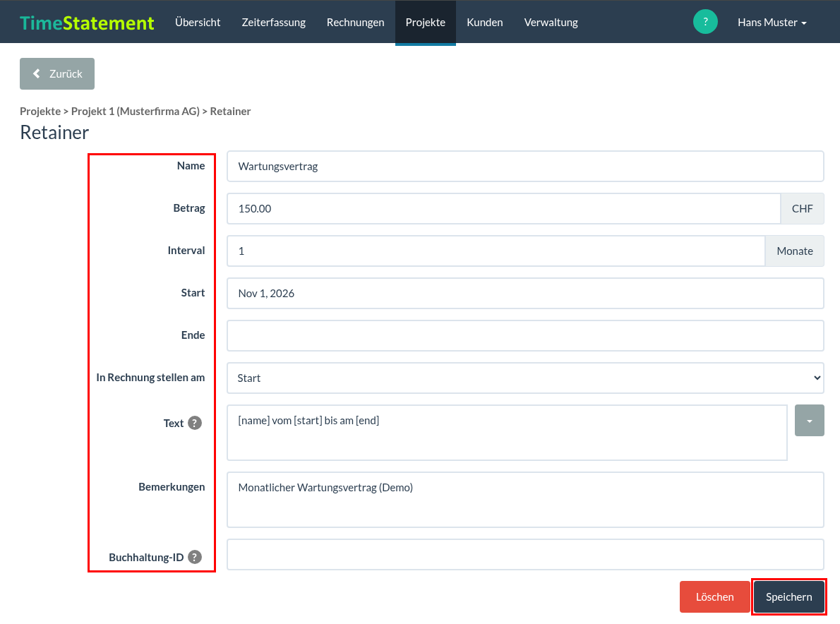Click the Projekte breadcrumb link

[x=40, y=112]
